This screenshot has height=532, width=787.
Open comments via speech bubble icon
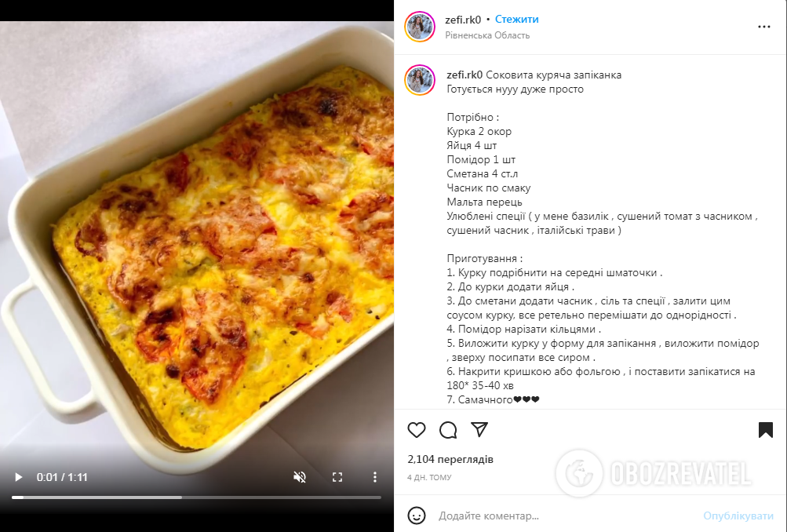[448, 430]
